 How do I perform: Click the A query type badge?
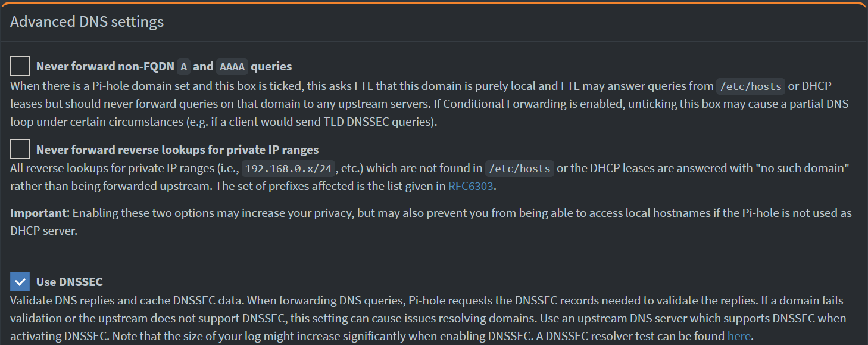pyautogui.click(x=183, y=66)
